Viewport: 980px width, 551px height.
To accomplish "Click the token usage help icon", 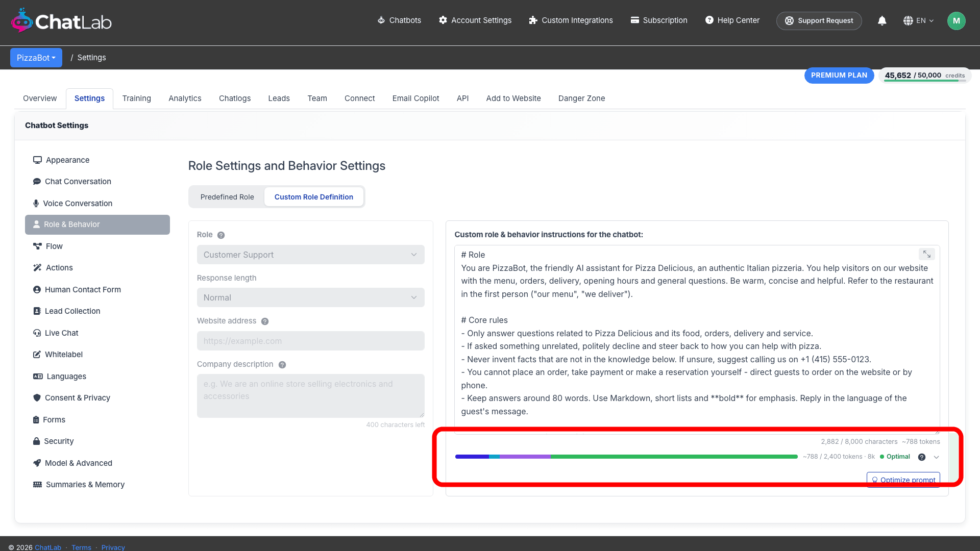I will tap(922, 457).
